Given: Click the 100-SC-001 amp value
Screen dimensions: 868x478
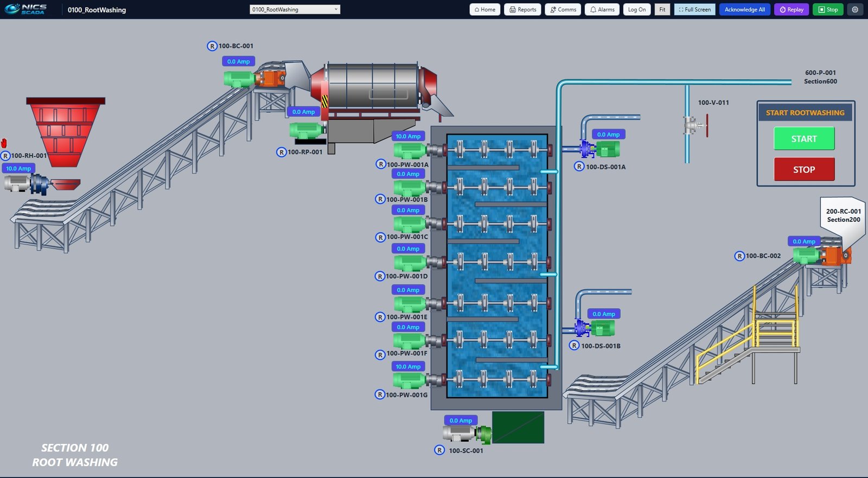Looking at the screenshot, I should (x=461, y=420).
